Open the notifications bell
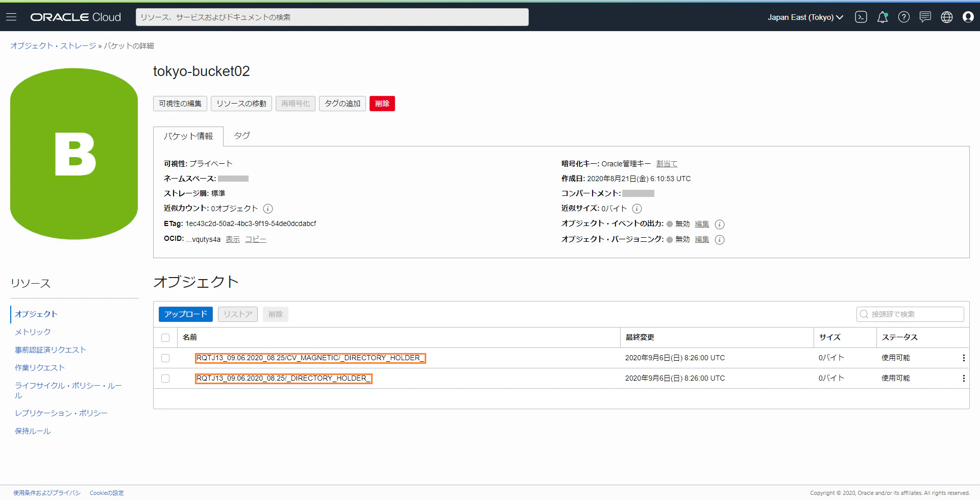This screenshot has width=980, height=500. pos(882,17)
